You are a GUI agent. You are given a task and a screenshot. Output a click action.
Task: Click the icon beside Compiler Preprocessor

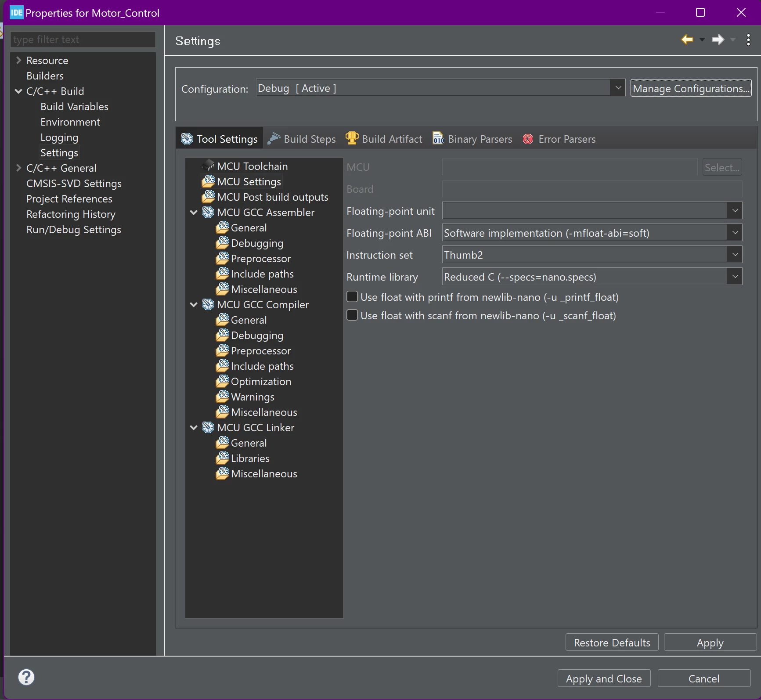point(222,350)
